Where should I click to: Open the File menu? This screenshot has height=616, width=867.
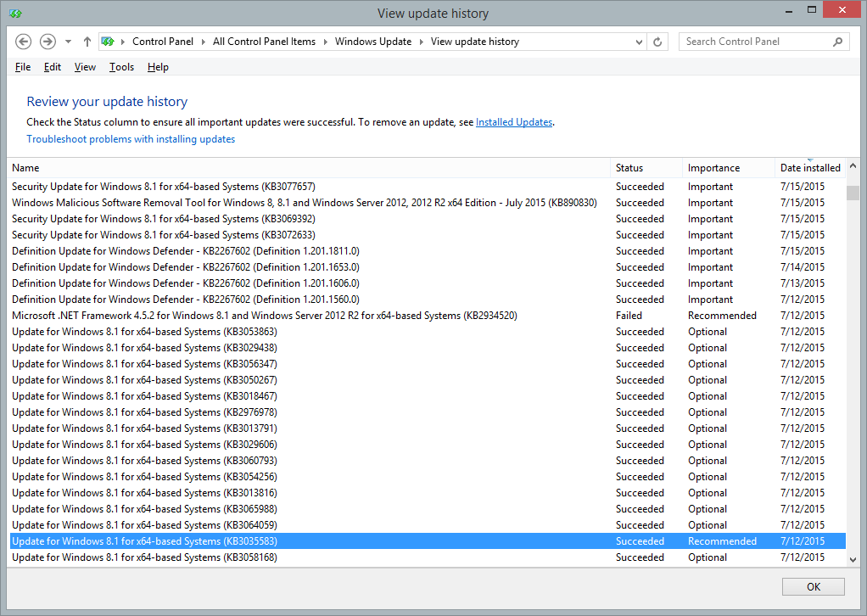coord(23,67)
